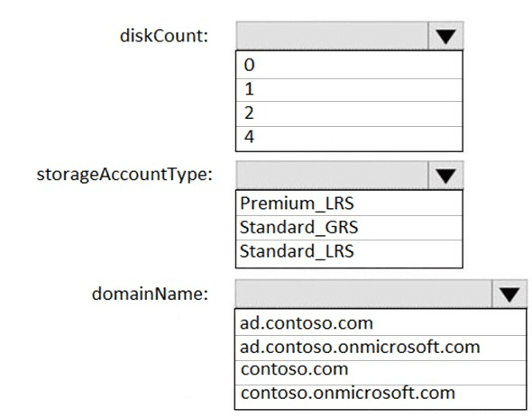Select 1 in diskCount list
The image size is (532, 417).
coord(349,90)
